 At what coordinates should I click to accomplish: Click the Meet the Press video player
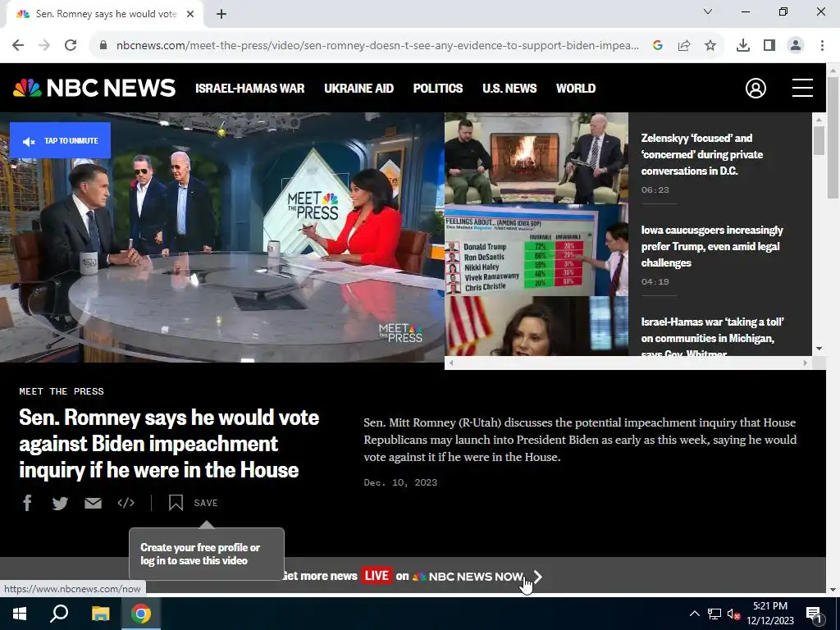point(221,237)
